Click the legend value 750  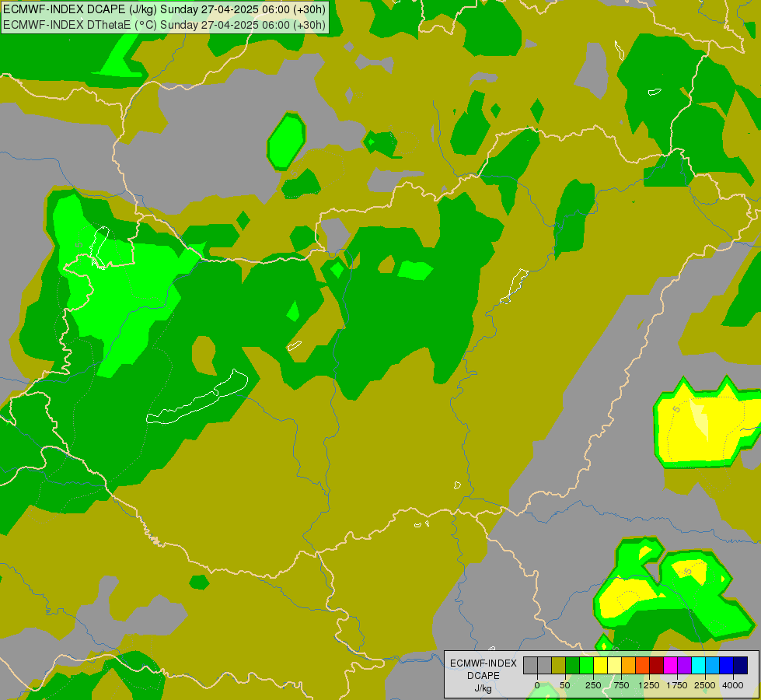[621, 685]
